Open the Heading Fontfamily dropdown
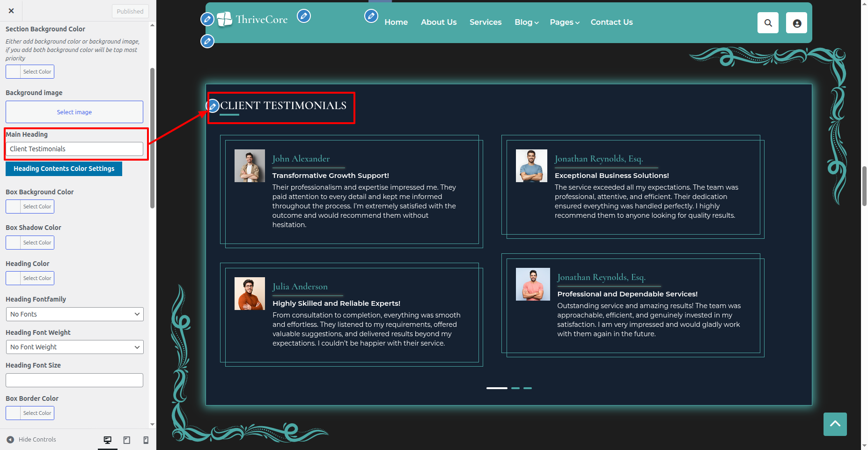The width and height of the screenshot is (868, 450). click(74, 314)
